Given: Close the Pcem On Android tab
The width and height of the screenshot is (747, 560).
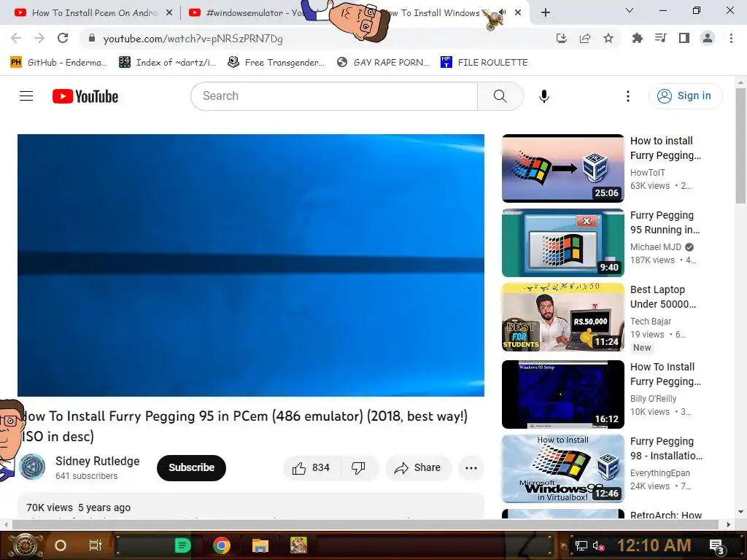Looking at the screenshot, I should (x=169, y=13).
